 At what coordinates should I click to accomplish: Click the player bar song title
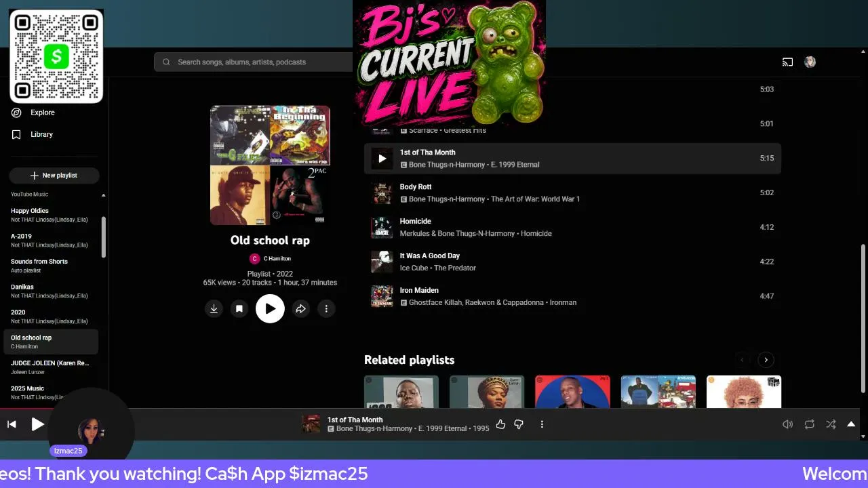355,420
